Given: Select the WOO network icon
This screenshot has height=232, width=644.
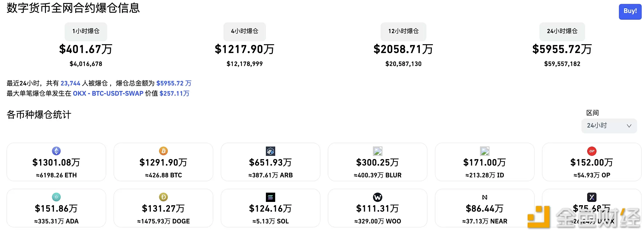Looking at the screenshot, I should coord(377,197).
